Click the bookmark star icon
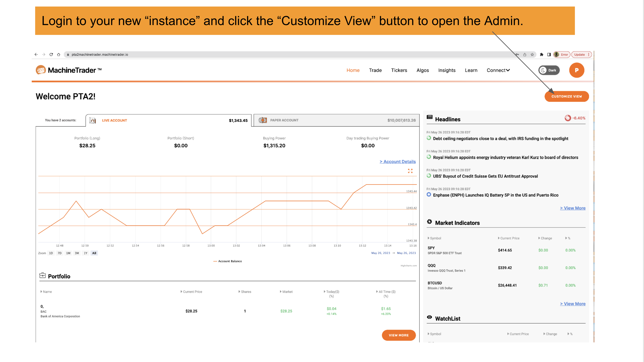 click(532, 54)
